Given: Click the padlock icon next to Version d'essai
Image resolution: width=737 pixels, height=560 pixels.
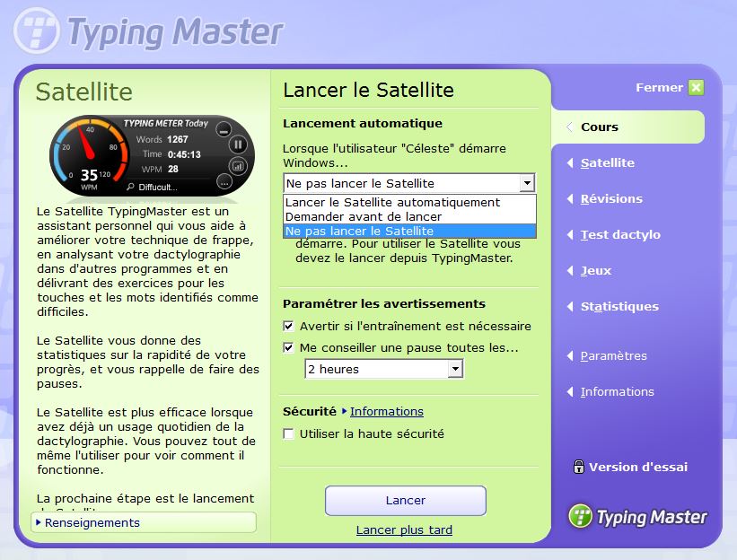Looking at the screenshot, I should [x=579, y=467].
